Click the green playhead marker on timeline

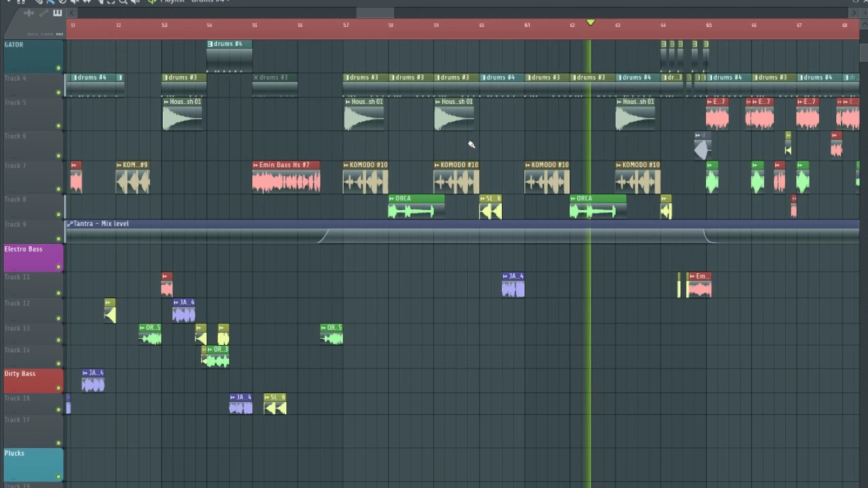(x=591, y=23)
